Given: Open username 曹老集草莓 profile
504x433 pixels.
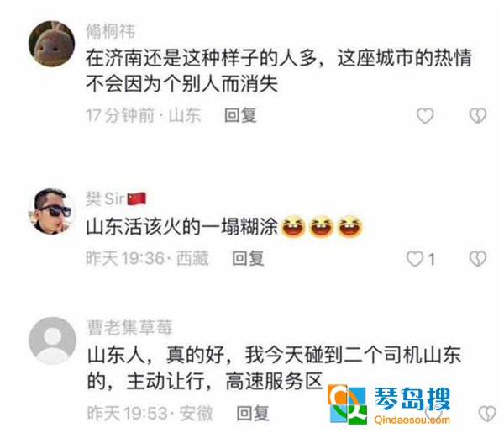Looking at the screenshot, I should point(130,328).
